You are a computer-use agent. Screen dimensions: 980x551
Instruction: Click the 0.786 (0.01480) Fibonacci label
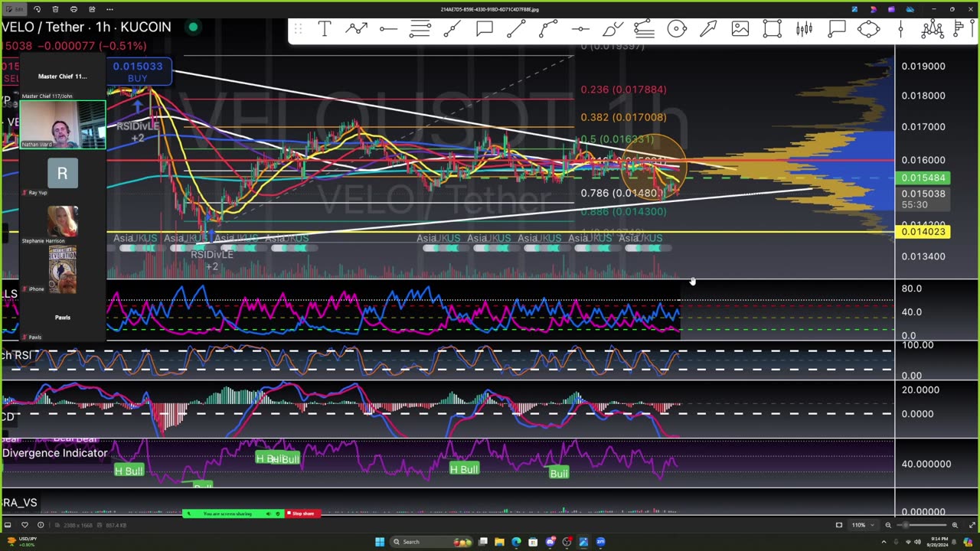622,193
